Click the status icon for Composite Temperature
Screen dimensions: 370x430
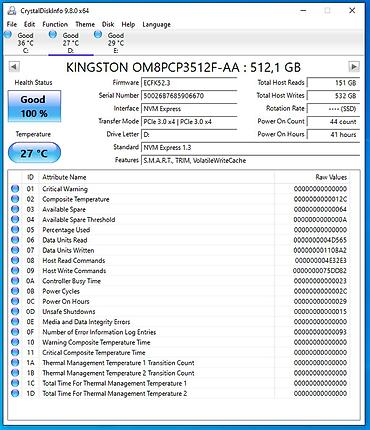[15, 199]
